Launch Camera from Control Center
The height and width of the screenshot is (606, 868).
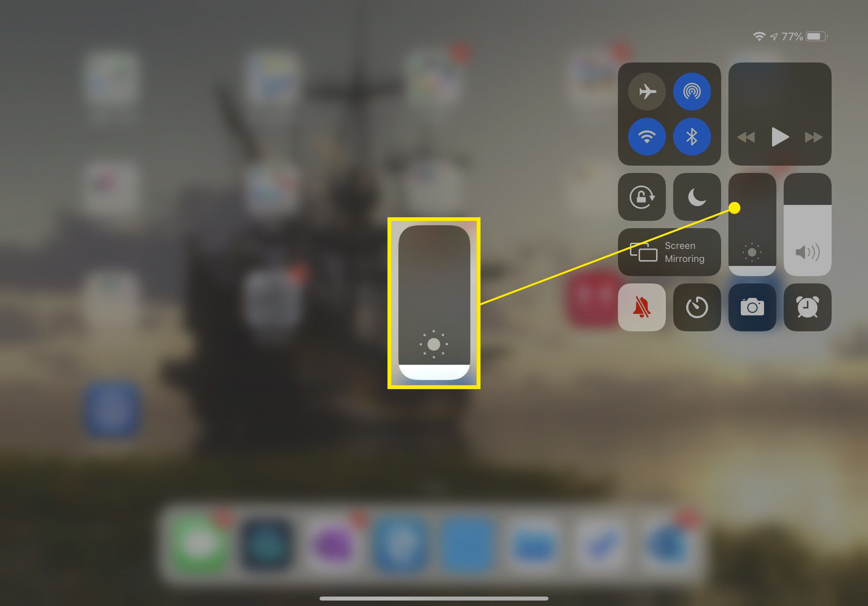[x=752, y=306]
